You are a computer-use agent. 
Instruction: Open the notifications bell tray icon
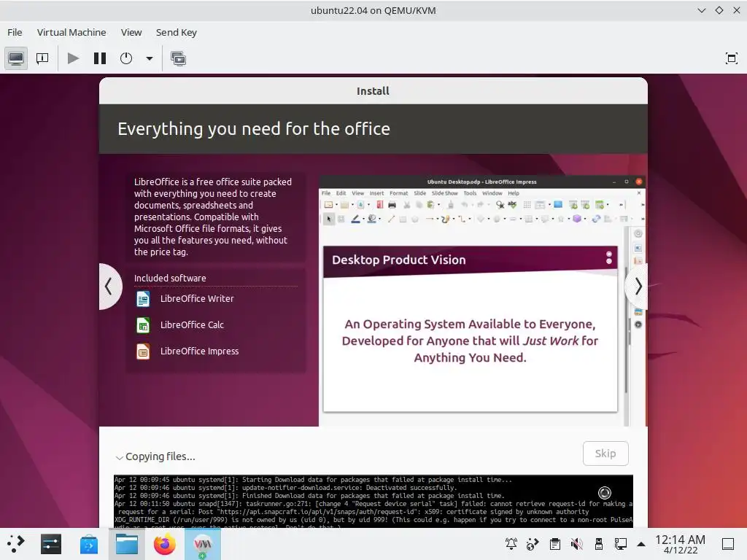tap(511, 544)
